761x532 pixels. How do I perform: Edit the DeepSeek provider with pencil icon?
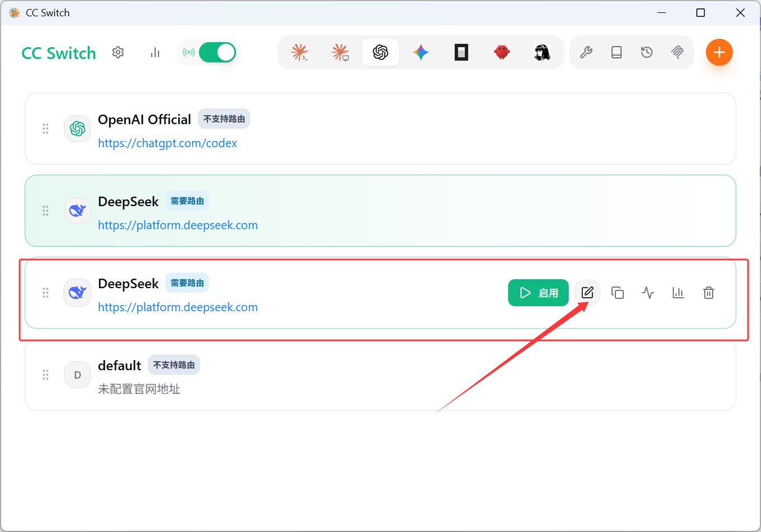pos(587,293)
